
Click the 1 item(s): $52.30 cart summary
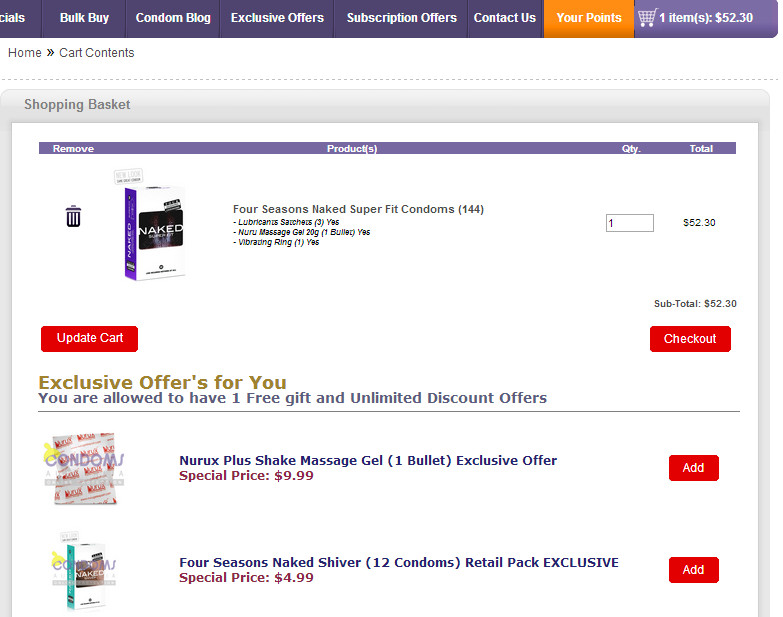coord(706,18)
